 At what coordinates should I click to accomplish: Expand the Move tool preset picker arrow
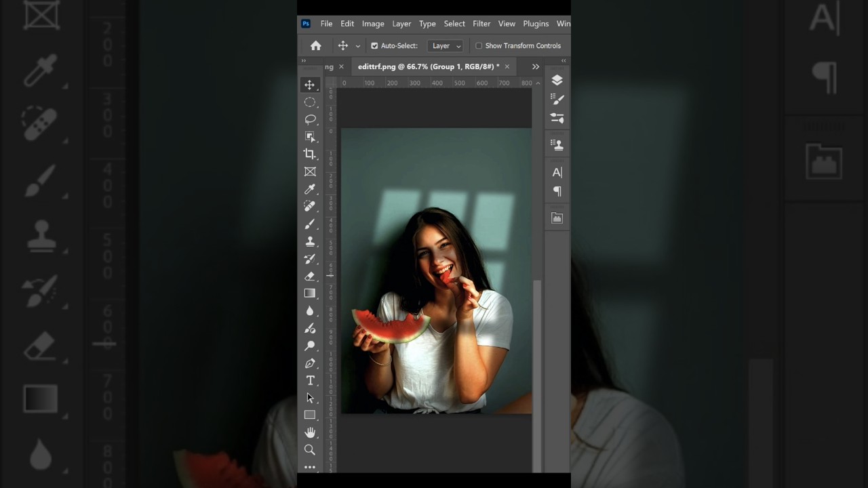(357, 46)
